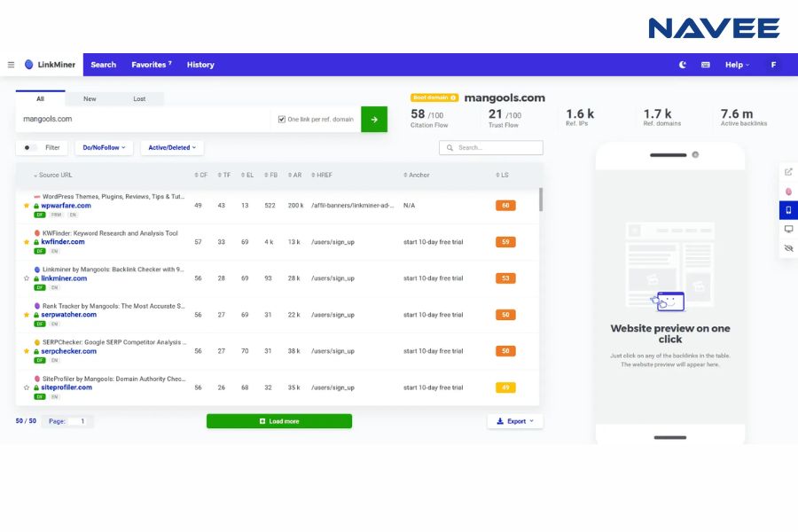This screenshot has width=798, height=532.
Task: Click the table vertical scrollbar
Action: tap(541, 199)
